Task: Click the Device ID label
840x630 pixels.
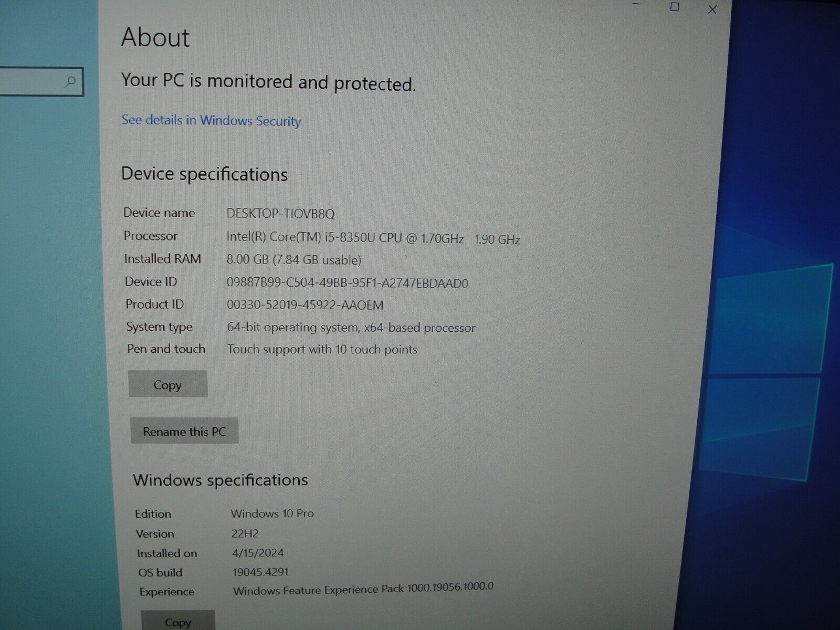Action: 151,282
